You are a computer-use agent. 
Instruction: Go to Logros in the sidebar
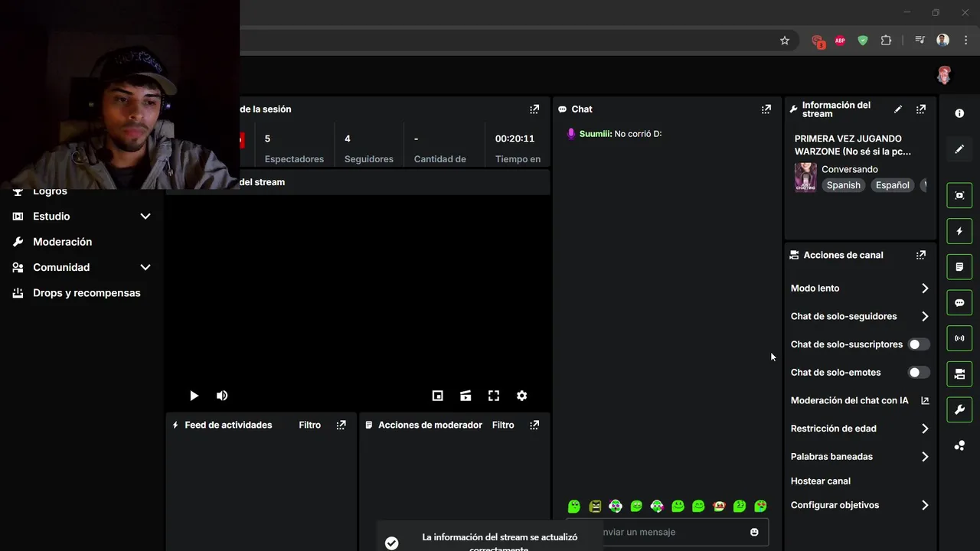[50, 191]
